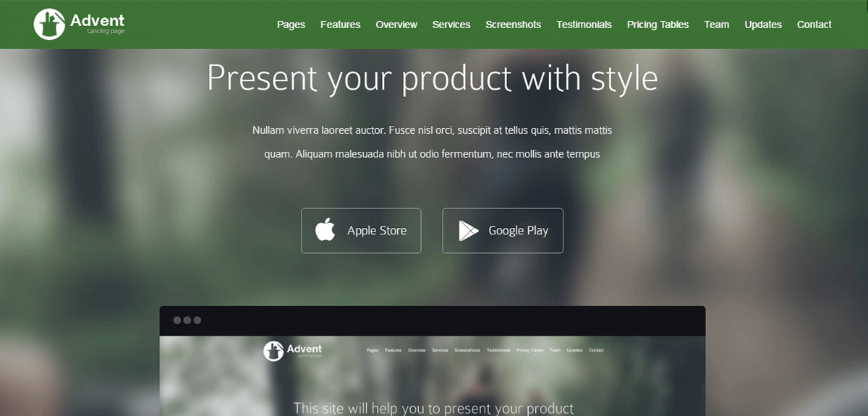Click the Advent house logo icon

pyautogui.click(x=49, y=24)
